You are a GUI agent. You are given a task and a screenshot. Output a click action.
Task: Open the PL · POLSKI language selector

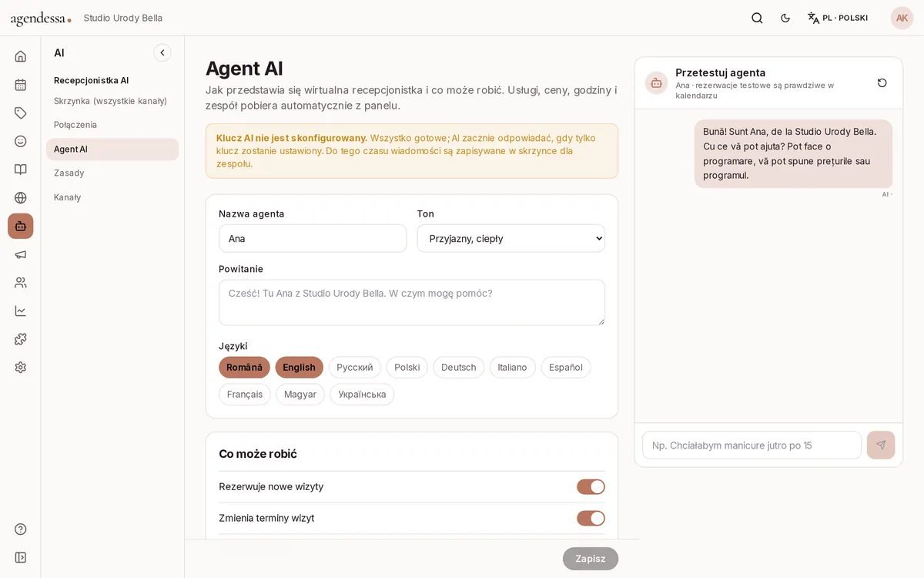point(838,18)
